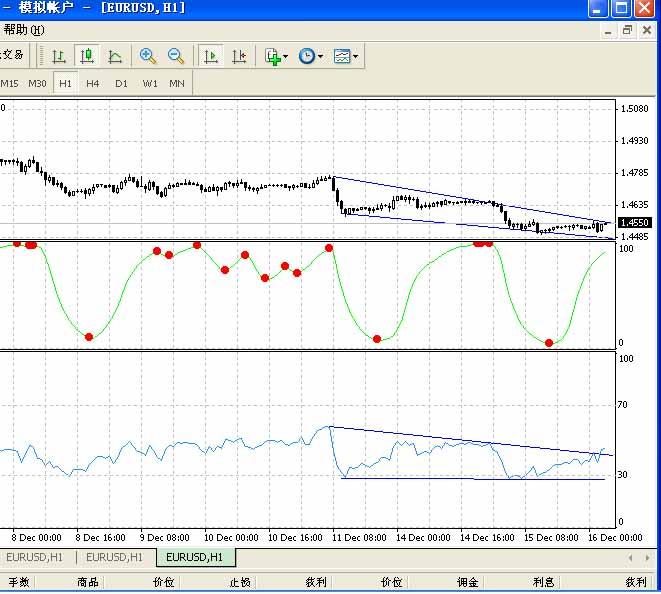The height and width of the screenshot is (594, 661).
Task: Click the 1.5080 price scale label
Action: point(634,109)
